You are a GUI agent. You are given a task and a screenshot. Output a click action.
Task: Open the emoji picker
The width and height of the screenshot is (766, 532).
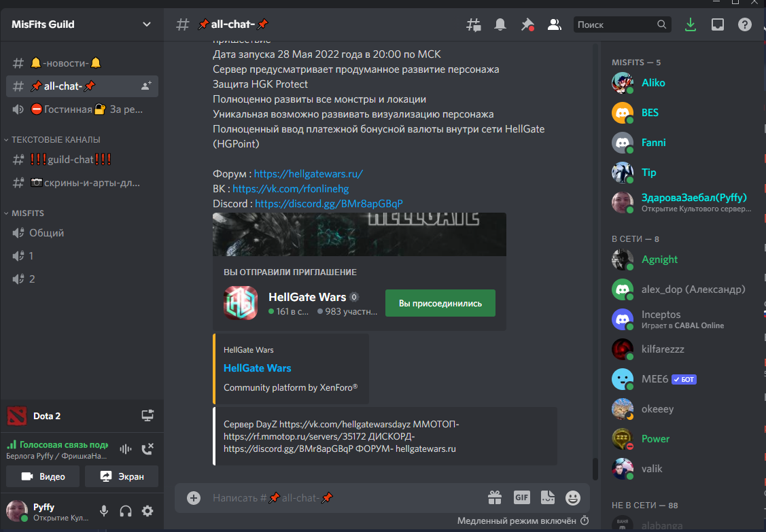tap(573, 498)
